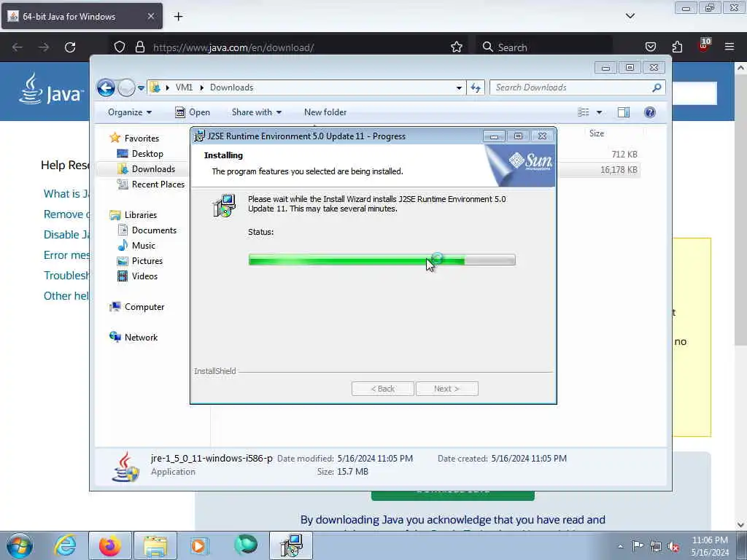
Task: List all tabs dropdown arrow in Firefox
Action: point(630,16)
